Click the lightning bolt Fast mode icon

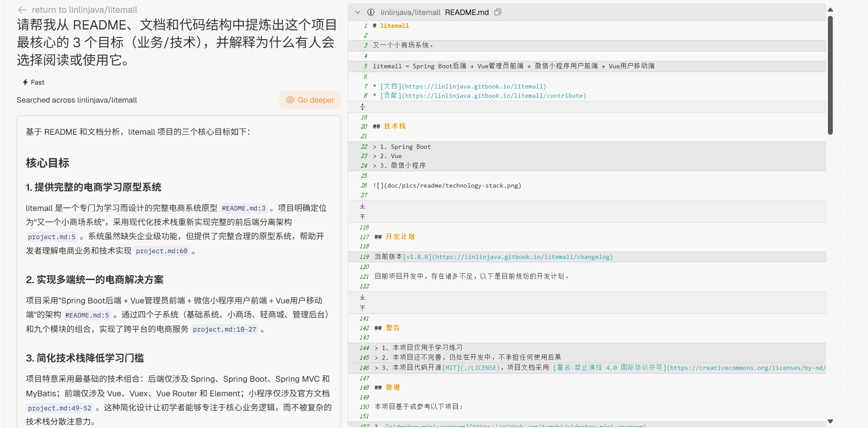click(x=25, y=82)
